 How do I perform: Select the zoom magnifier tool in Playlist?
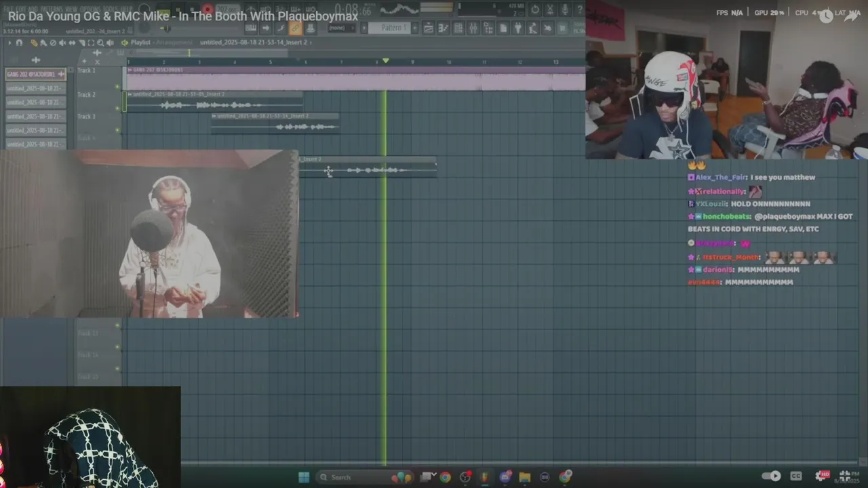coord(100,43)
